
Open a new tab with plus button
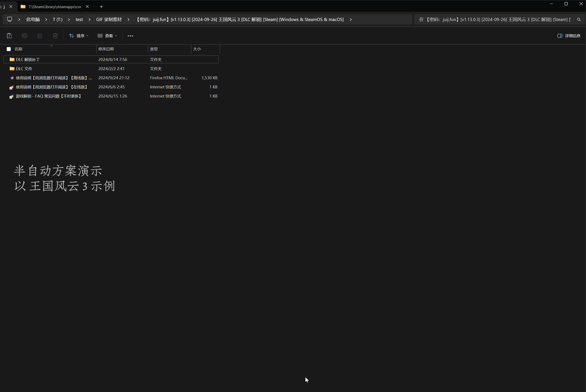[x=101, y=7]
